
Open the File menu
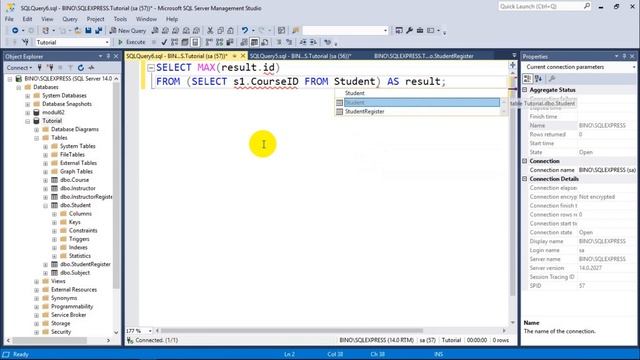[9, 19]
